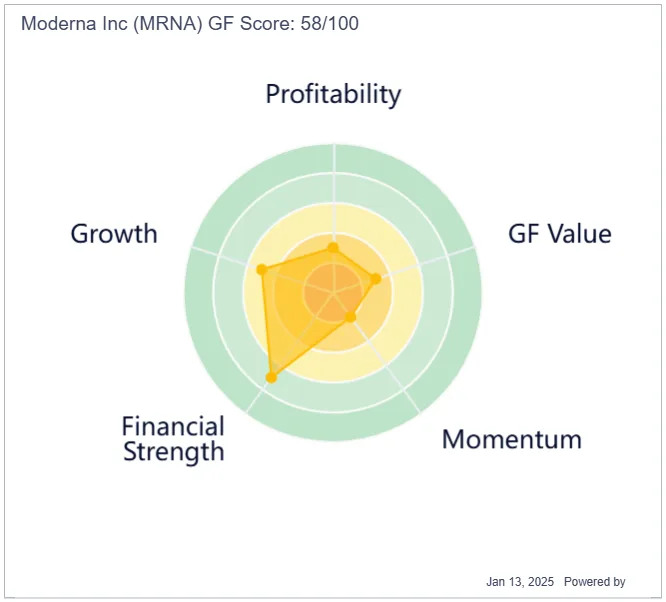Click the Momentum axis label
Image resolution: width=666 pixels, height=602 pixels.
point(512,439)
